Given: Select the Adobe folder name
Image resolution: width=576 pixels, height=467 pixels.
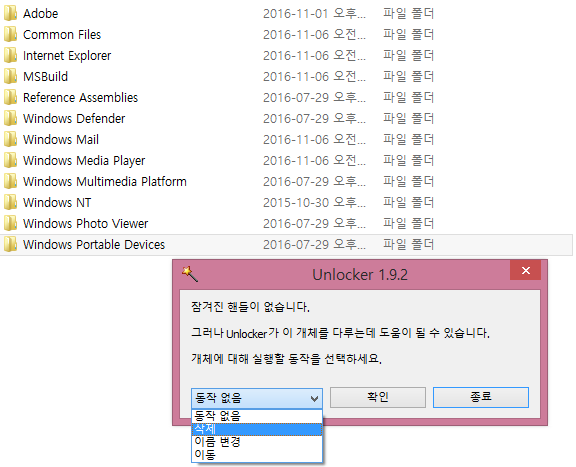Looking at the screenshot, I should [x=40, y=14].
